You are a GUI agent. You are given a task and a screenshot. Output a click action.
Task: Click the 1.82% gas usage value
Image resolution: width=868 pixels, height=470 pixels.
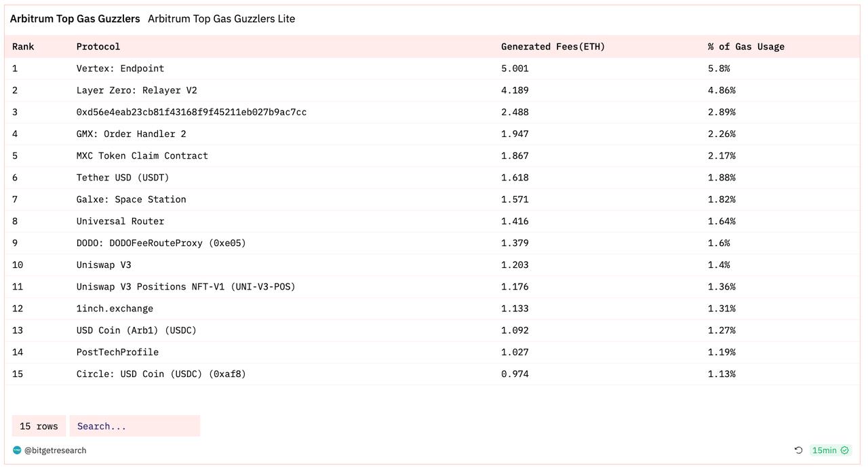[x=722, y=199]
